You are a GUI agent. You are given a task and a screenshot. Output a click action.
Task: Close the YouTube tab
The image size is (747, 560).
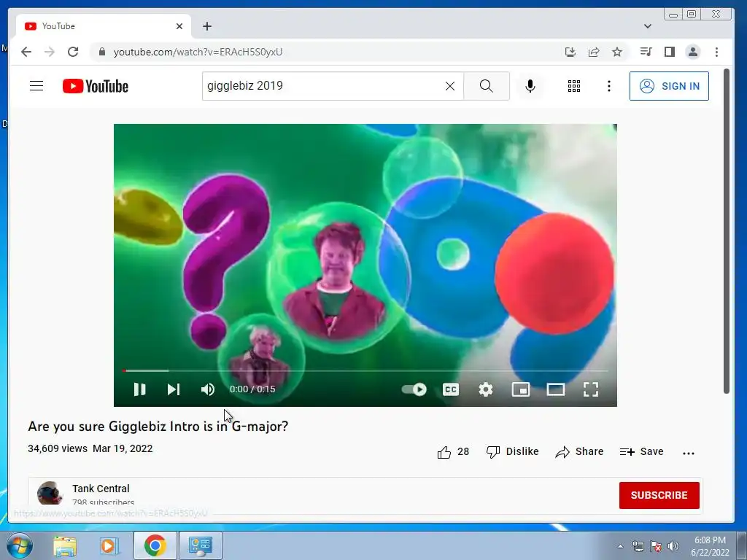click(179, 26)
